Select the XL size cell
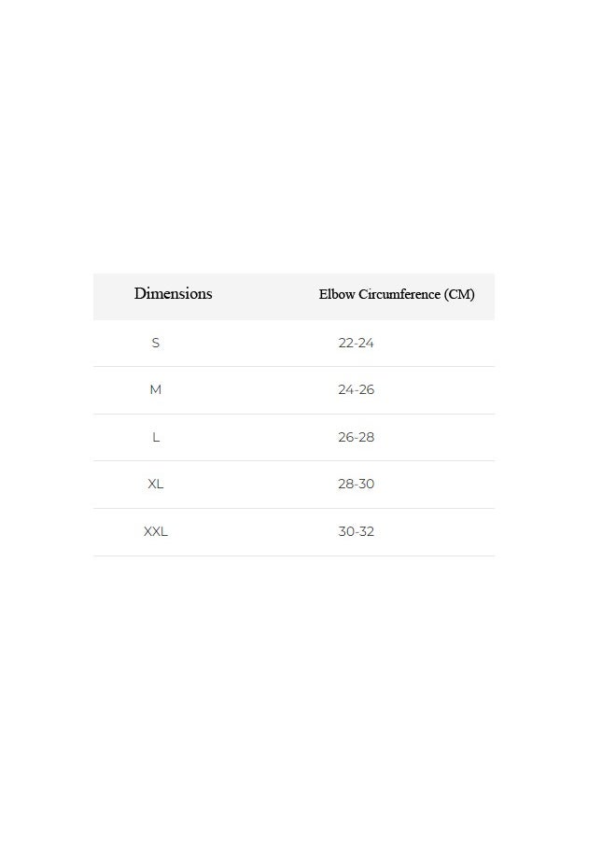The height and width of the screenshot is (844, 616). pyautogui.click(x=156, y=484)
